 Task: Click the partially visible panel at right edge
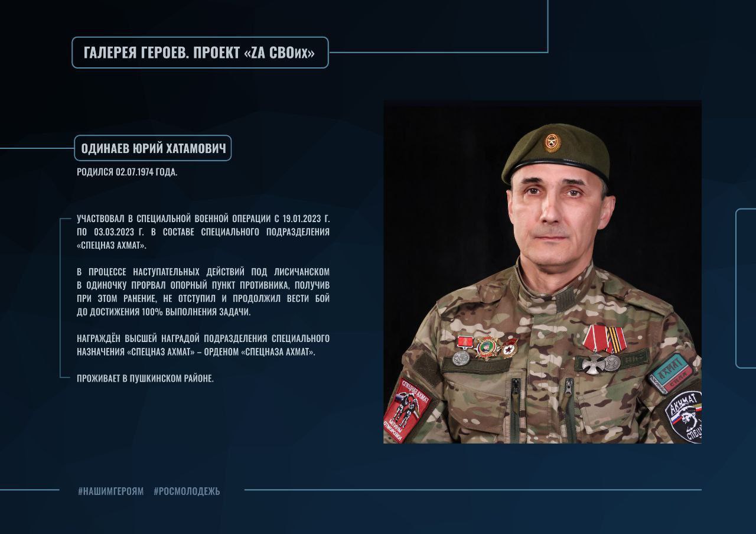pos(746,288)
